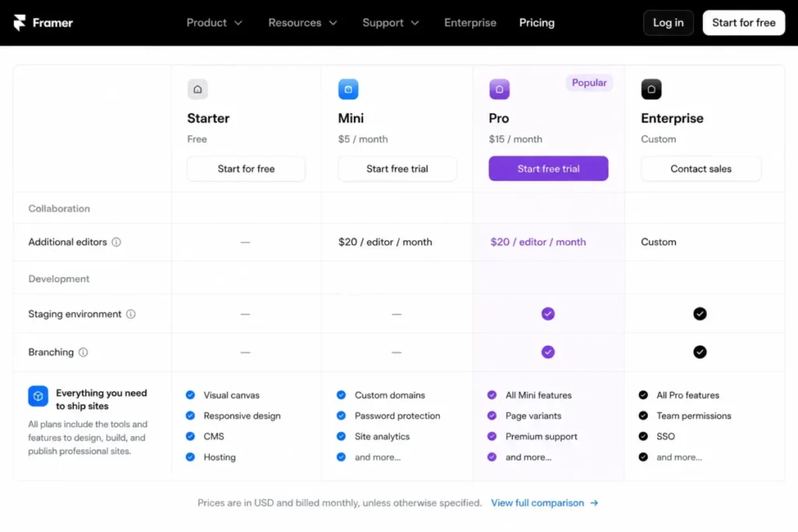The width and height of the screenshot is (798, 532).
Task: Click the Framer logo icon
Action: [19, 23]
